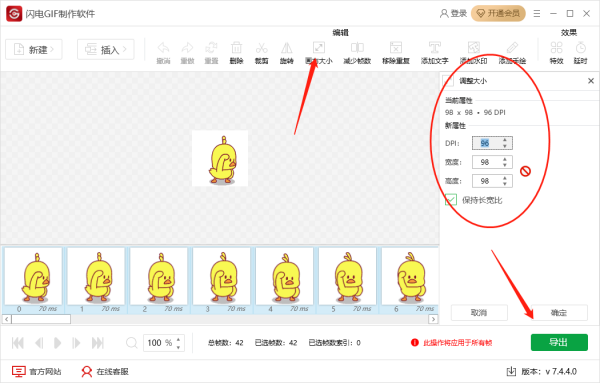
Task: Click the version update download icon
Action: (x=511, y=371)
